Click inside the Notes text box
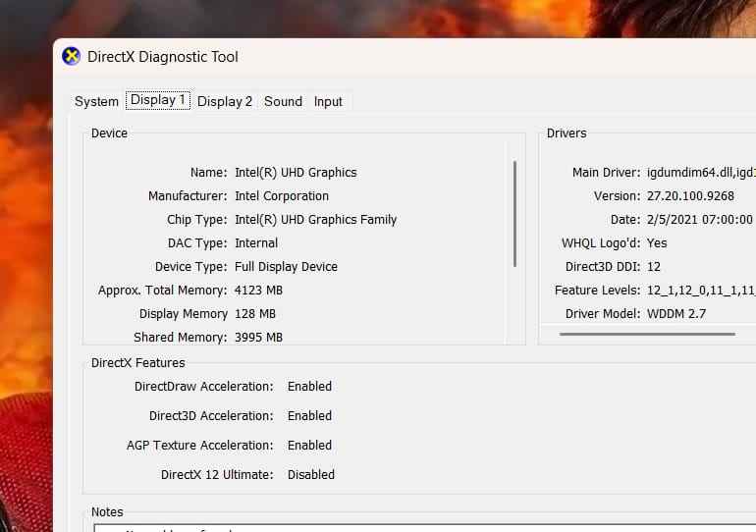Viewport: 756px width, 532px height. point(393,528)
